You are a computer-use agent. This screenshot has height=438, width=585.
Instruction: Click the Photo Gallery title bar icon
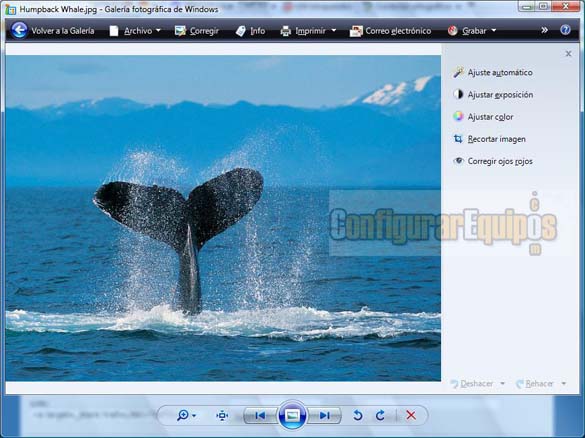tap(10, 9)
